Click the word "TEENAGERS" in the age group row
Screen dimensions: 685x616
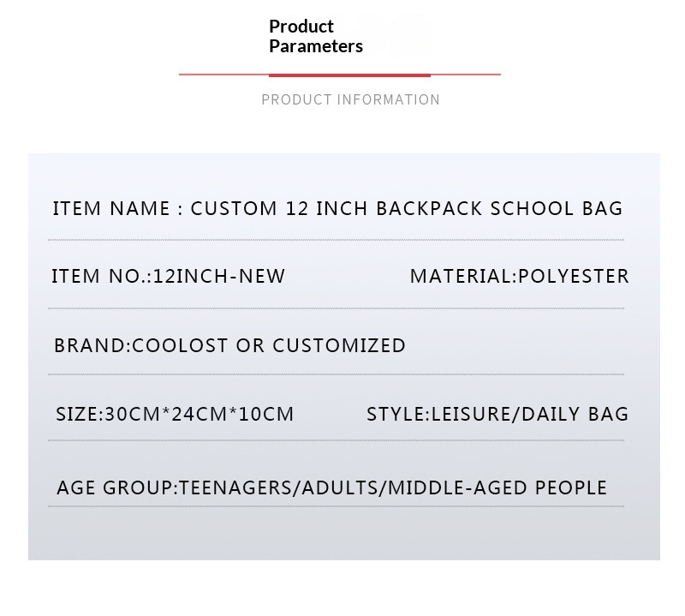click(235, 487)
